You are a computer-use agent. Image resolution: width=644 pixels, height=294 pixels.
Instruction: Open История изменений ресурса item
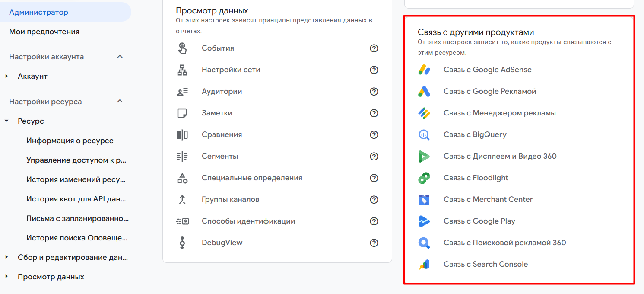pyautogui.click(x=76, y=179)
